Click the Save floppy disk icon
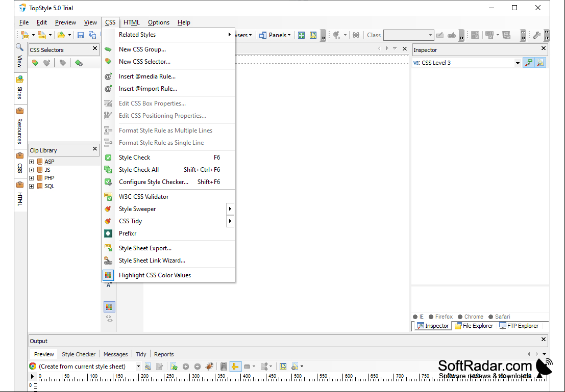 coord(81,35)
